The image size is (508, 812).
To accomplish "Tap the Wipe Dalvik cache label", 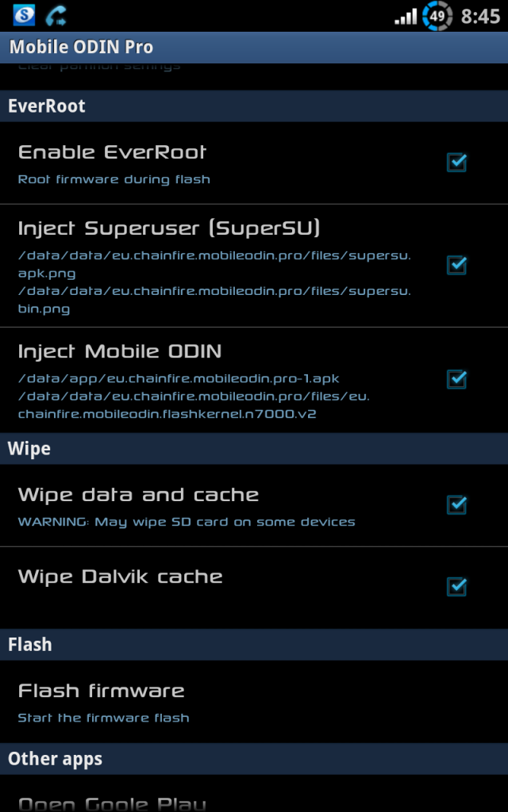I will 121,577.
